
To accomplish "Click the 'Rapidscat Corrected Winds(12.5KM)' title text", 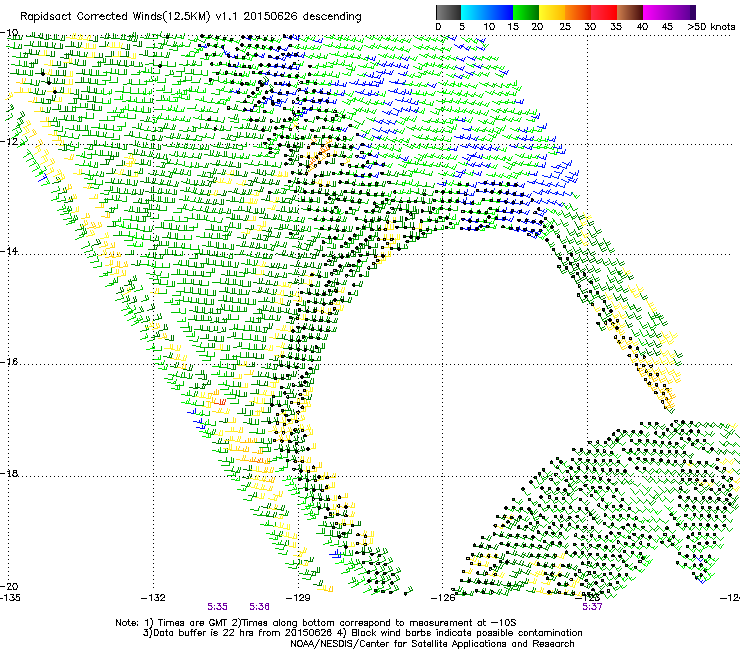I will point(115,17).
